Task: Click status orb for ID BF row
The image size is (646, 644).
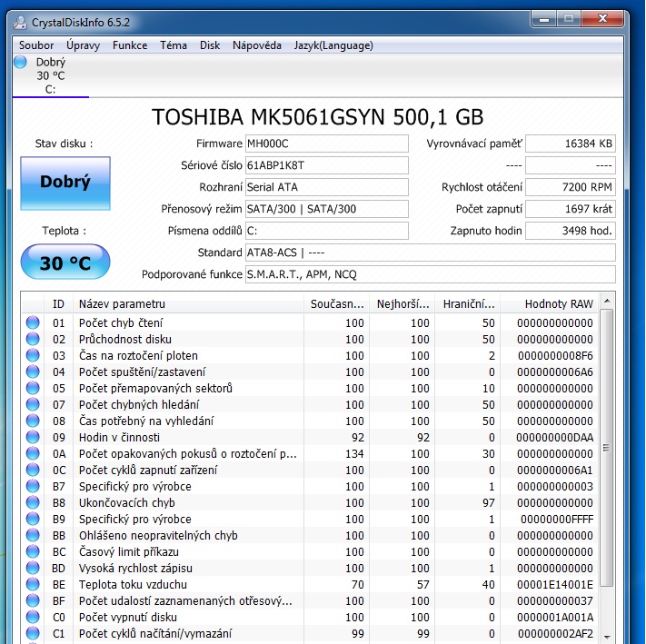Action: (x=33, y=600)
